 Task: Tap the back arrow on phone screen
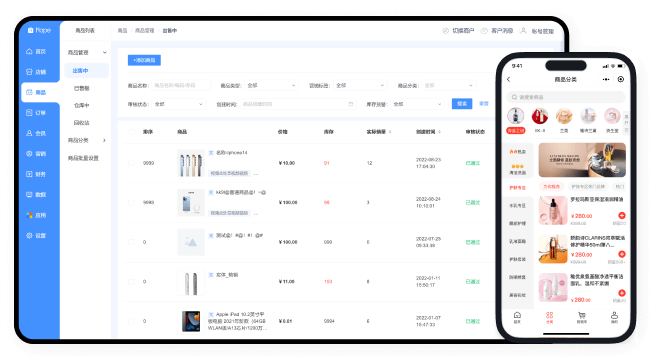[509, 79]
